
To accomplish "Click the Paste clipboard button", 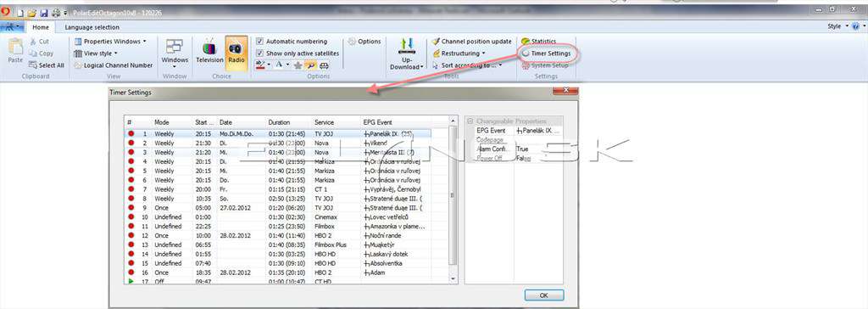I will 15,51.
